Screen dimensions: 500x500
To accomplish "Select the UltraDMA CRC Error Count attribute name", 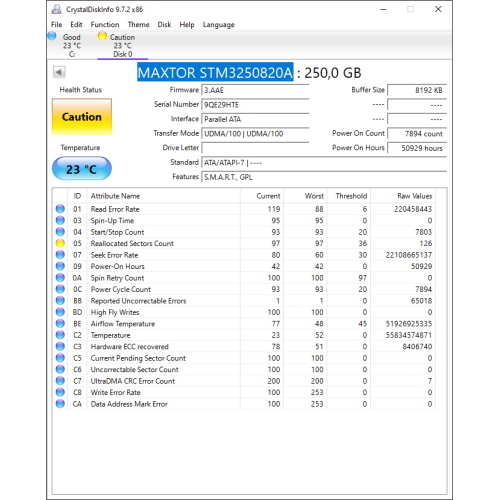I will tap(133, 381).
